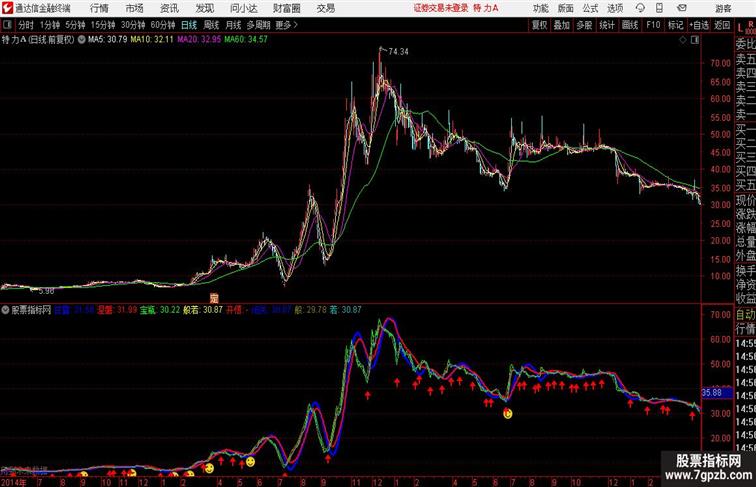Image resolution: width=756 pixels, height=487 pixels.
Task: Click the 游客 user label
Action: (723, 9)
